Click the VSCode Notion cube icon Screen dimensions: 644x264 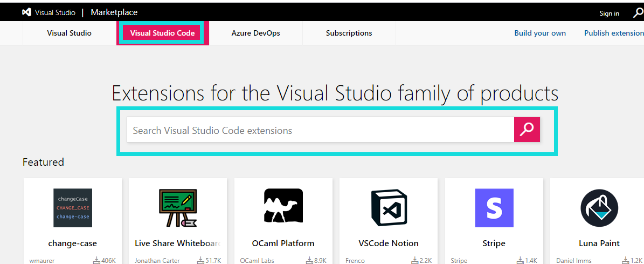coord(389,208)
